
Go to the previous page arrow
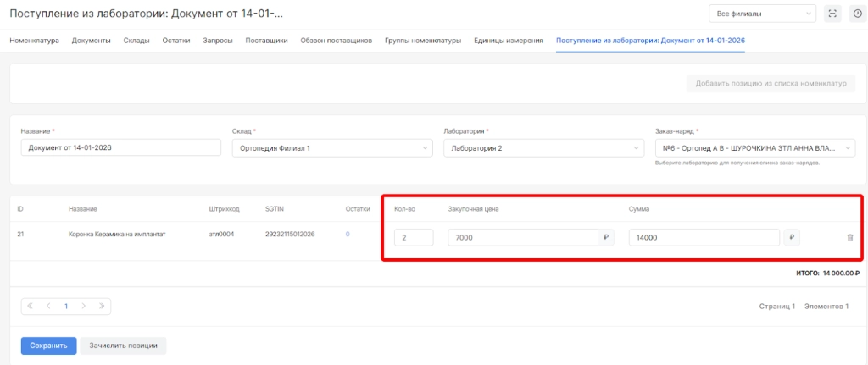click(x=48, y=306)
